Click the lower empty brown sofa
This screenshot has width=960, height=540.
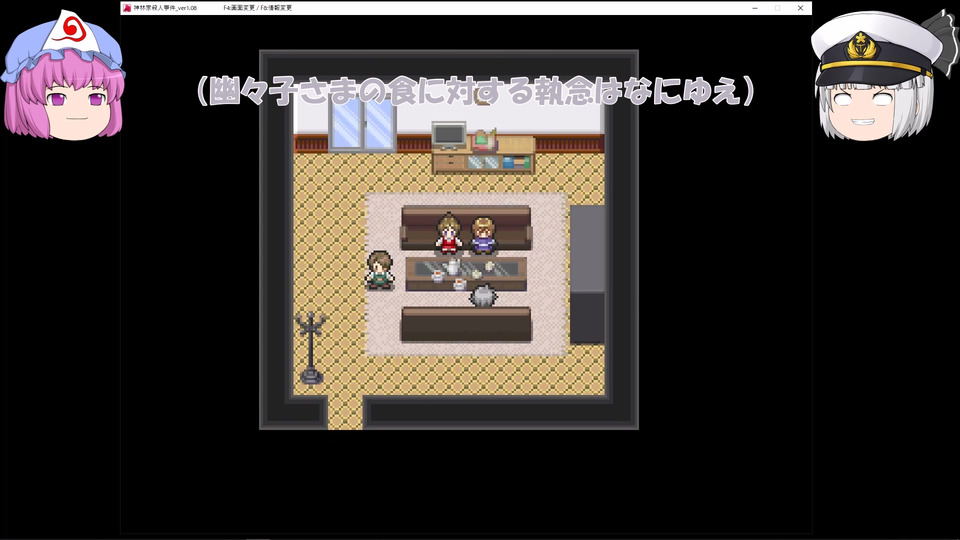pos(466,324)
